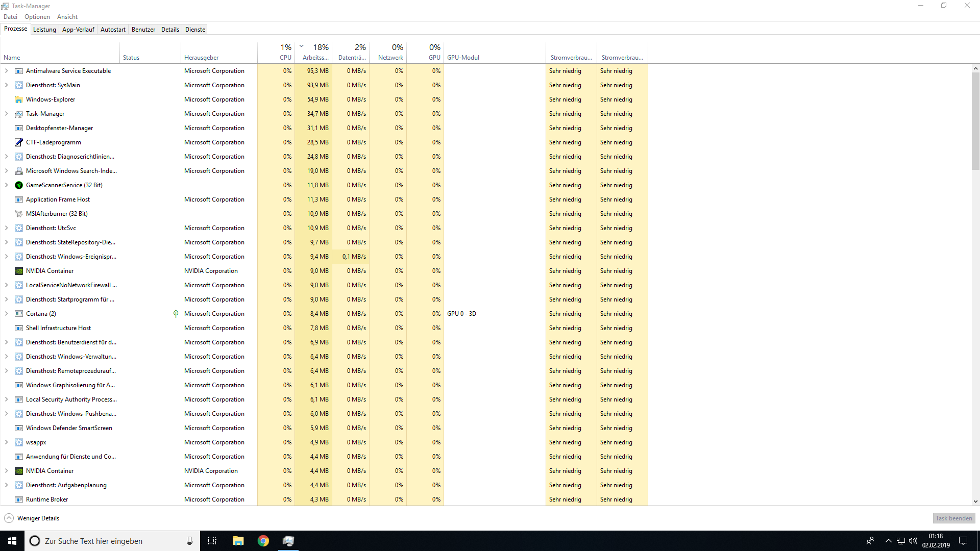Click the microphone icon in search box
The height and width of the screenshot is (551, 980).
[189, 541]
